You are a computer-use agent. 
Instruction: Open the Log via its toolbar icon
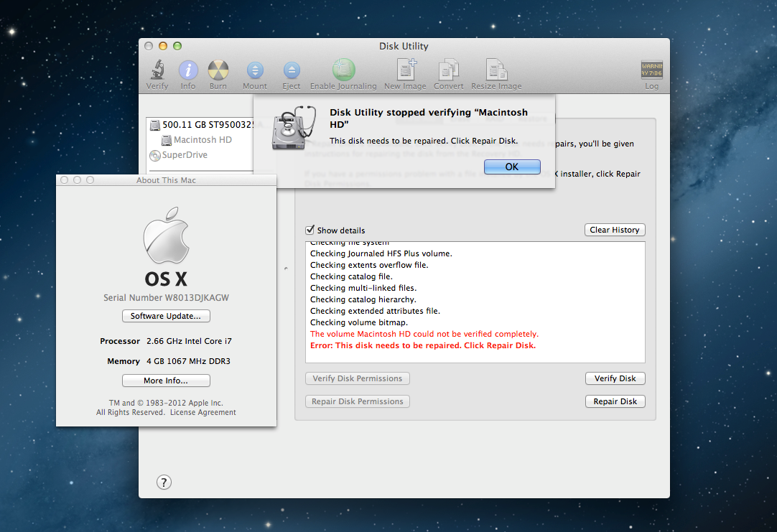click(651, 72)
